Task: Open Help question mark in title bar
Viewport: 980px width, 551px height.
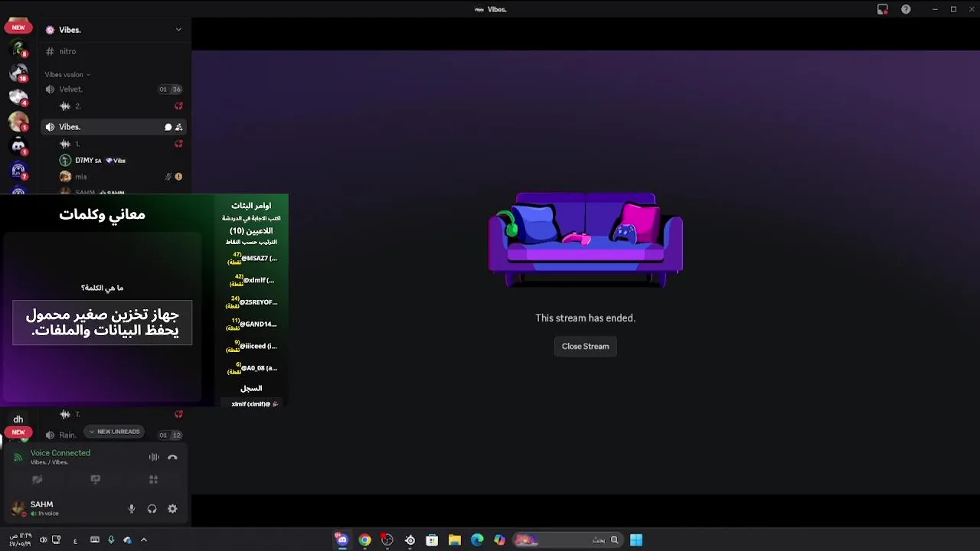Action: click(x=906, y=9)
